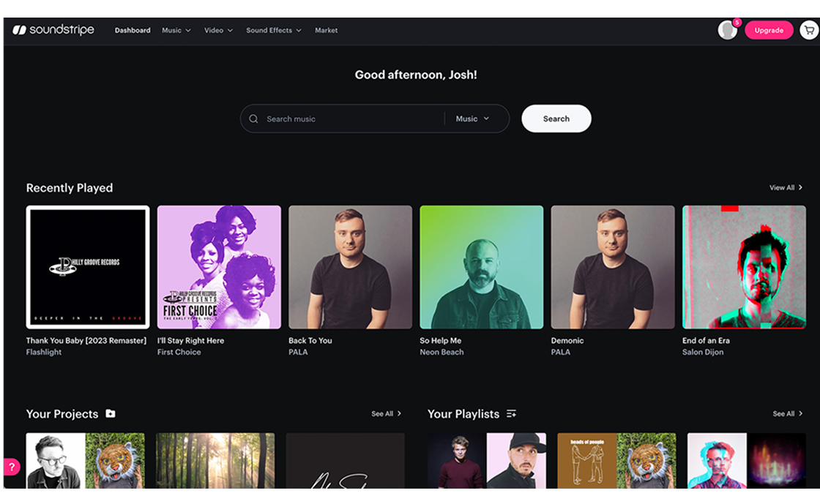See All of Your Projects

(x=387, y=413)
